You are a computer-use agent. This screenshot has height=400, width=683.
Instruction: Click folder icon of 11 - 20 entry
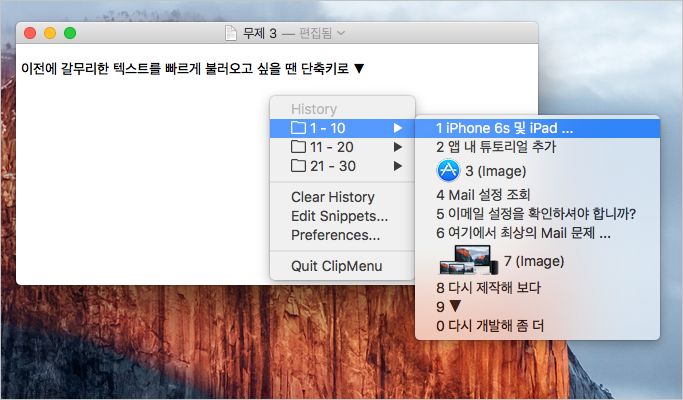[298, 146]
